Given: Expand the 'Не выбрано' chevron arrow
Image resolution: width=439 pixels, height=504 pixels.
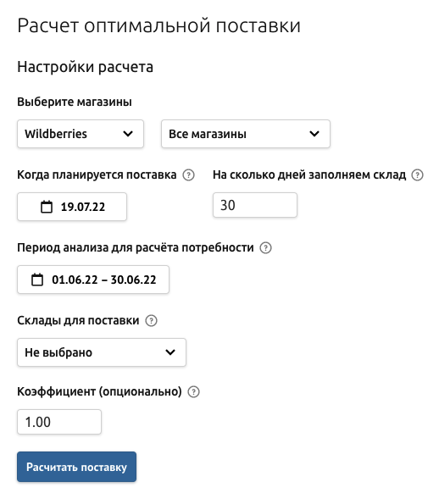Looking at the screenshot, I should point(170,352).
